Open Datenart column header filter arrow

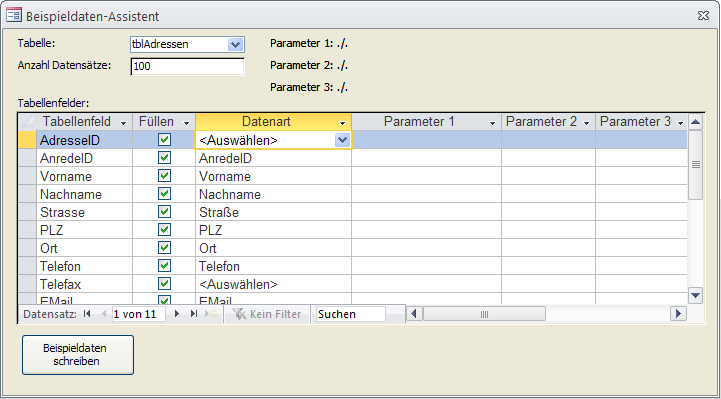point(342,123)
